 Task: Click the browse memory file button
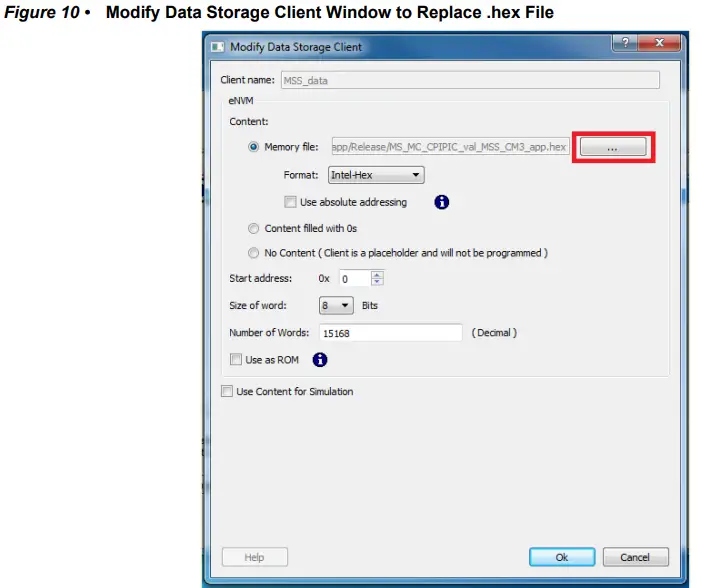point(613,147)
